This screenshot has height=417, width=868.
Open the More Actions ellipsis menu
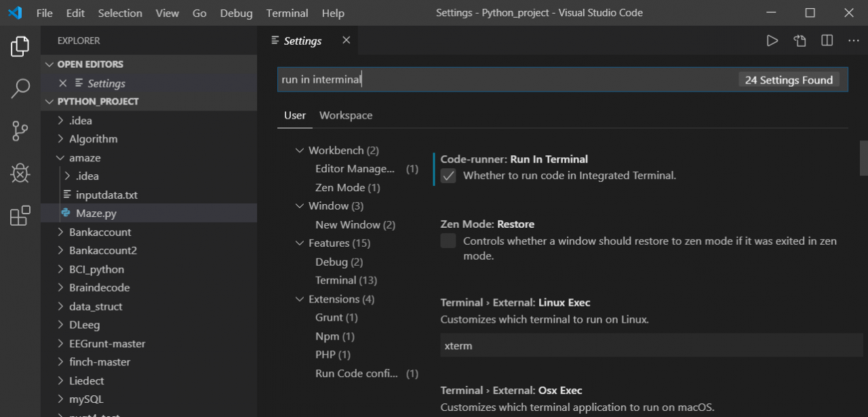point(854,41)
